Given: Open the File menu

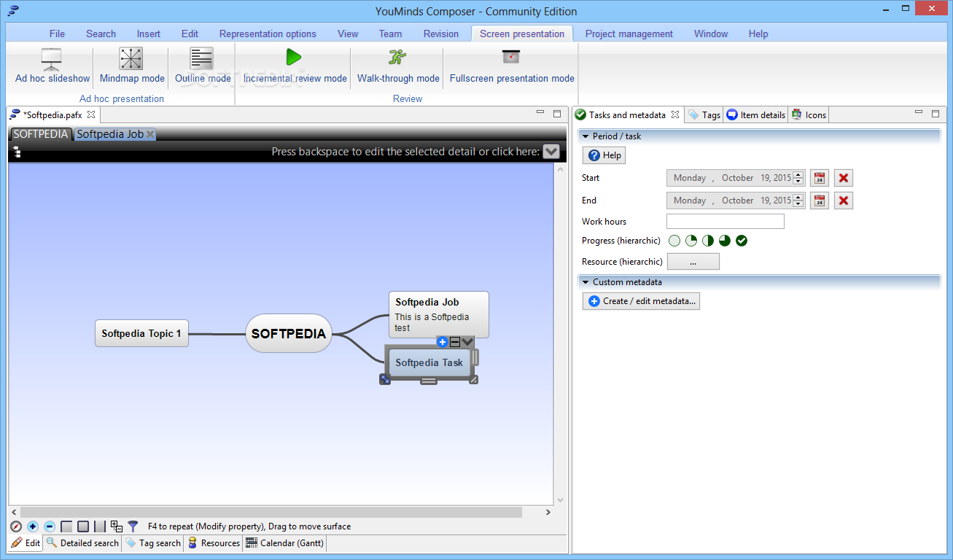Looking at the screenshot, I should (x=57, y=34).
